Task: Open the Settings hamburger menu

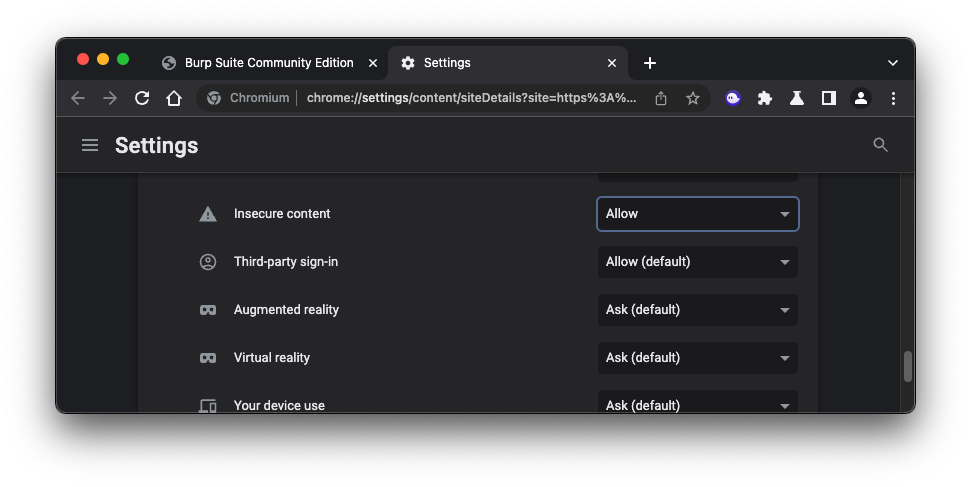Action: [x=90, y=145]
